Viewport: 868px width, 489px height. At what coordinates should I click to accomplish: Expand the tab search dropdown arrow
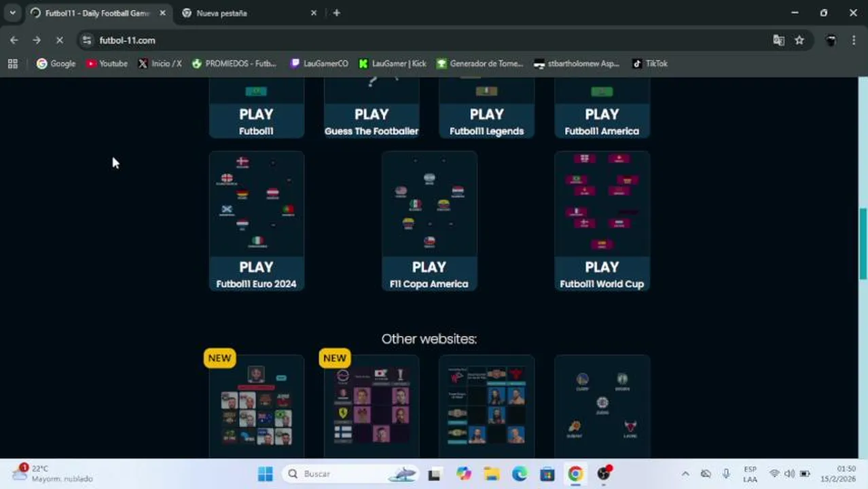pos(12,13)
